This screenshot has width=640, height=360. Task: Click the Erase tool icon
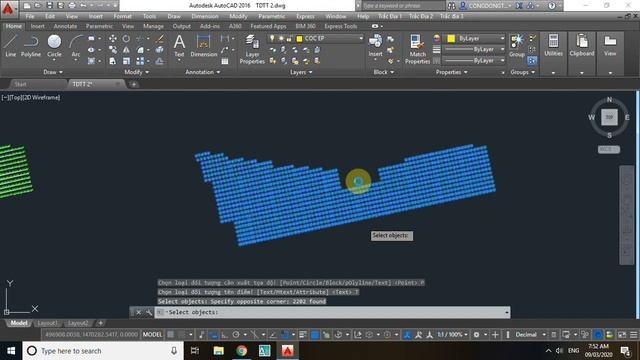160,39
